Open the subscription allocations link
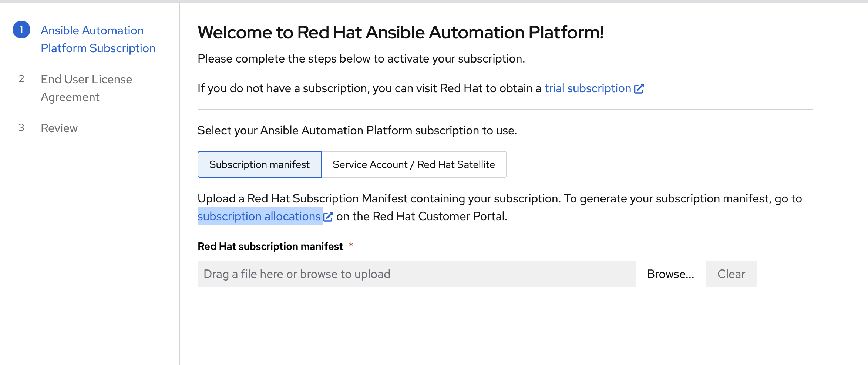The image size is (868, 365). [259, 217]
